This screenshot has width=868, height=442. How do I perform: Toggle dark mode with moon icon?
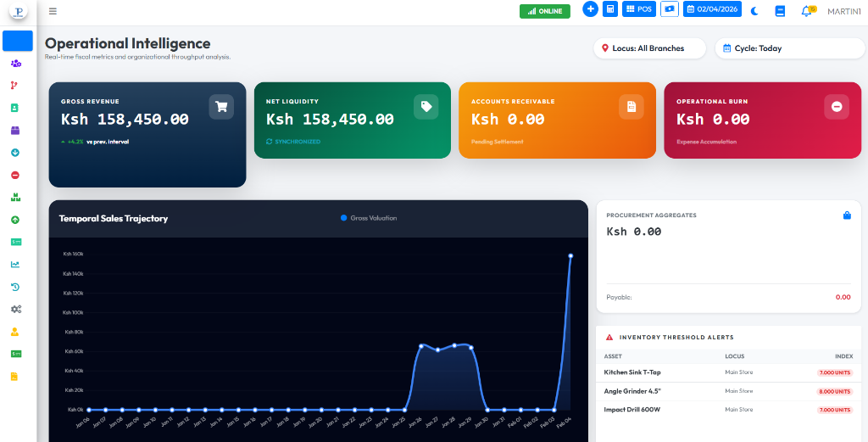click(754, 11)
